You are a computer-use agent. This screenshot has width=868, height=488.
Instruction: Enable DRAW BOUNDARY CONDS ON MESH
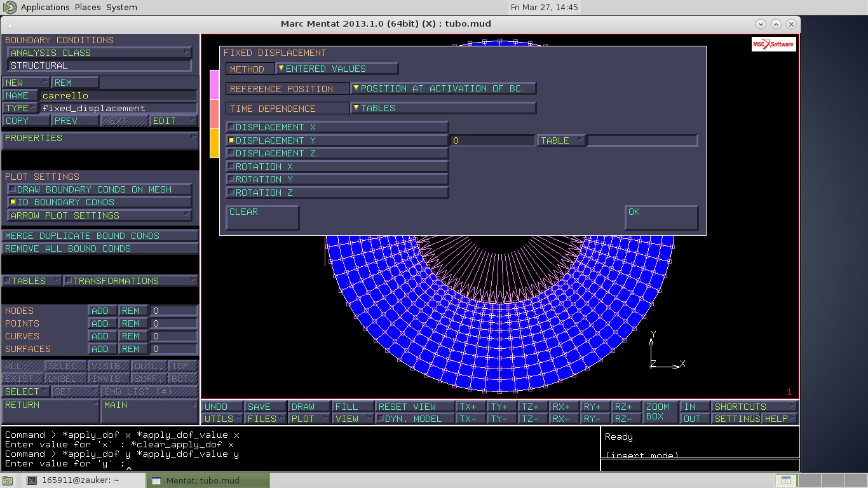(99, 189)
